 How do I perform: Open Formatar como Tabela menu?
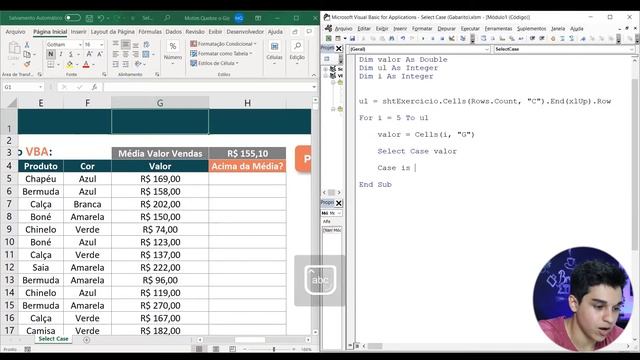click(221, 53)
